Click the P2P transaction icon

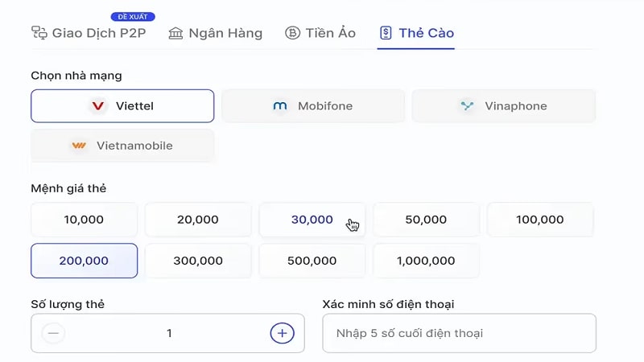click(39, 33)
